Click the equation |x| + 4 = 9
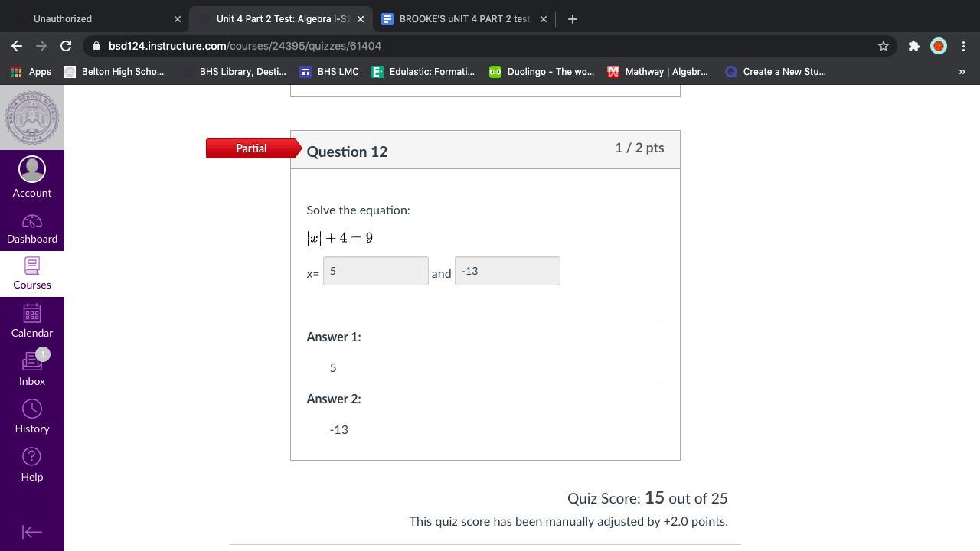This screenshot has height=551, width=980. click(x=340, y=238)
